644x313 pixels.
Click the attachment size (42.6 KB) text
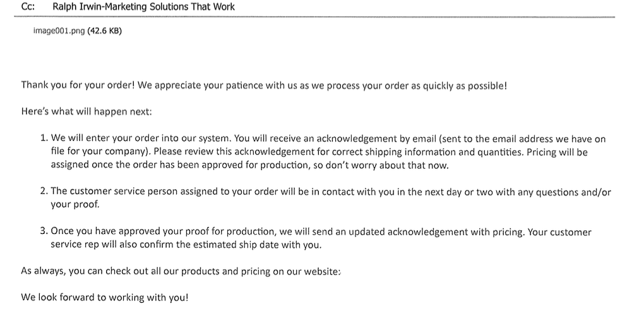coord(104,30)
